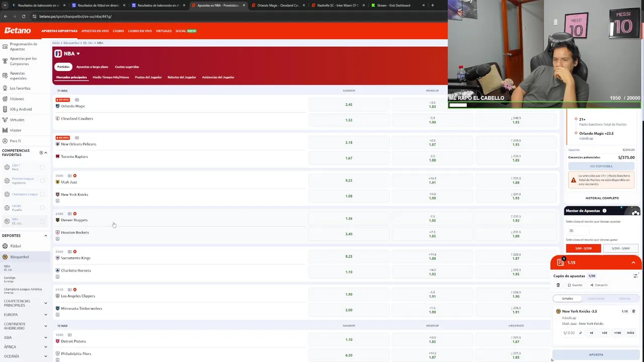Screen dimensions: 644x362
Task: Open bet slip settings sliders icon
Action: 635,276
